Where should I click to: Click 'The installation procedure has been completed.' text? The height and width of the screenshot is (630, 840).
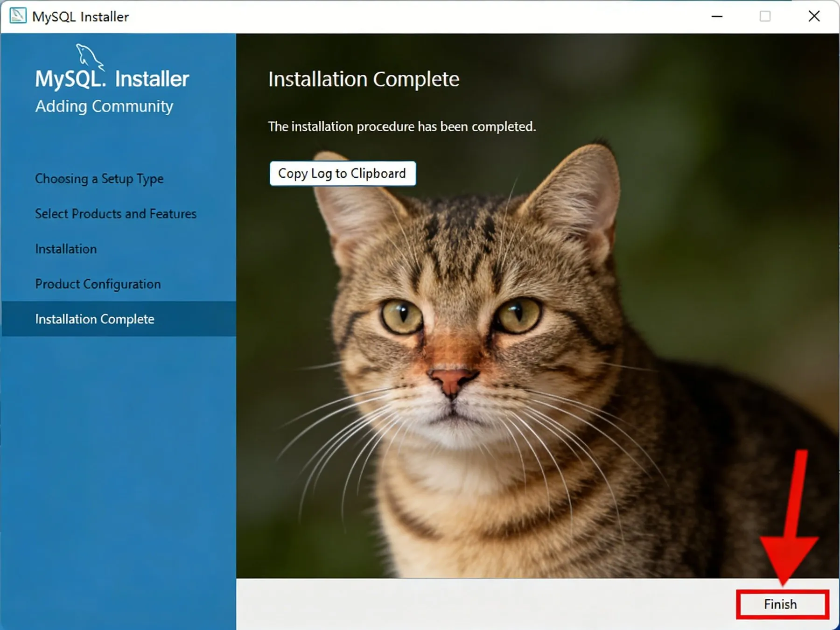(x=402, y=126)
